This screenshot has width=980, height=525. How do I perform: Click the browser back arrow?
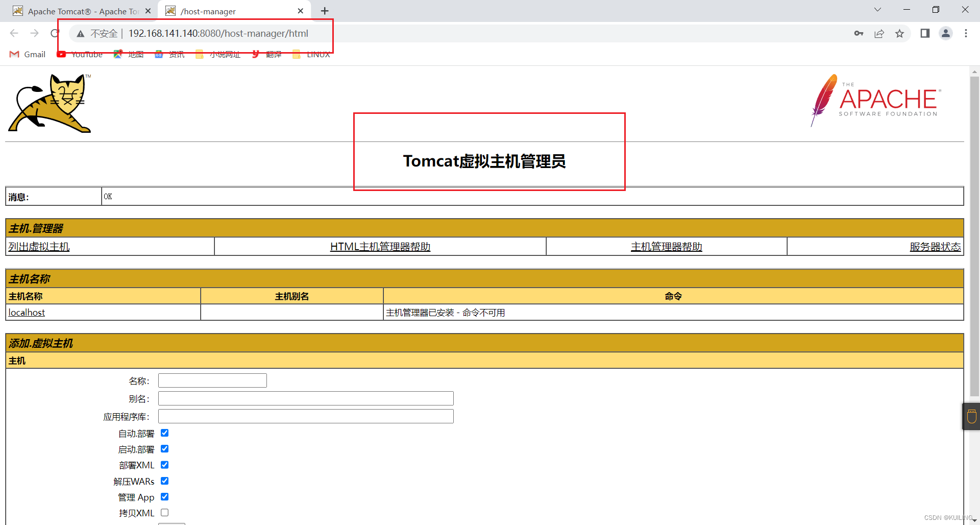[x=14, y=33]
